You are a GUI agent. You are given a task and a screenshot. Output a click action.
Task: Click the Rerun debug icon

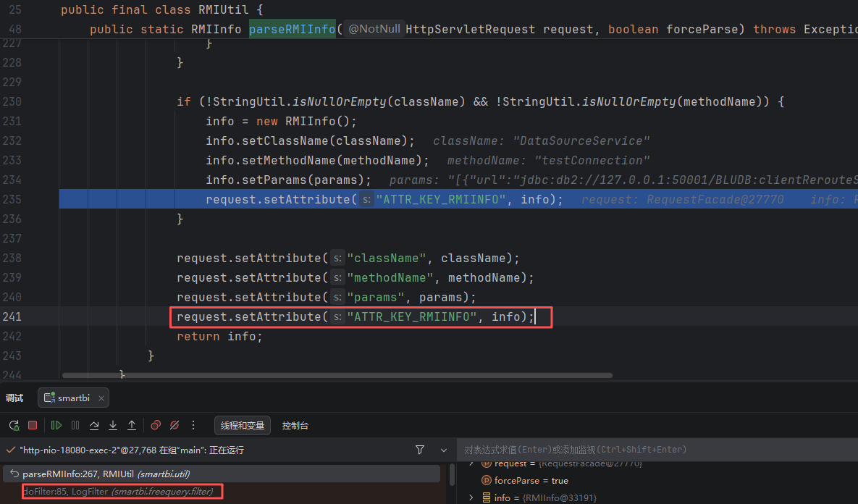14,426
